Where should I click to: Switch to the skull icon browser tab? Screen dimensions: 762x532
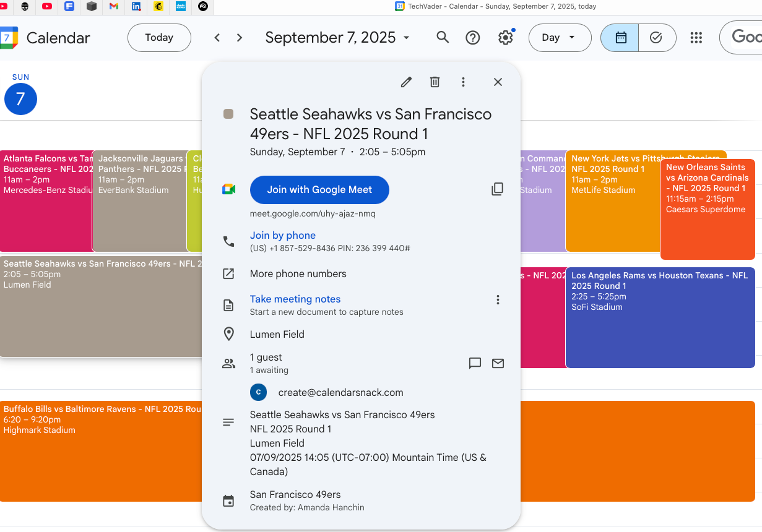tap(25, 6)
